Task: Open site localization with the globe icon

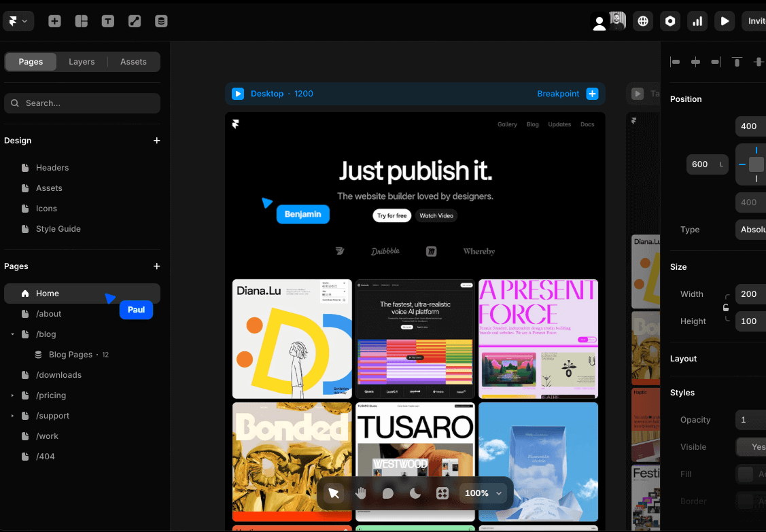Action: 643,21
